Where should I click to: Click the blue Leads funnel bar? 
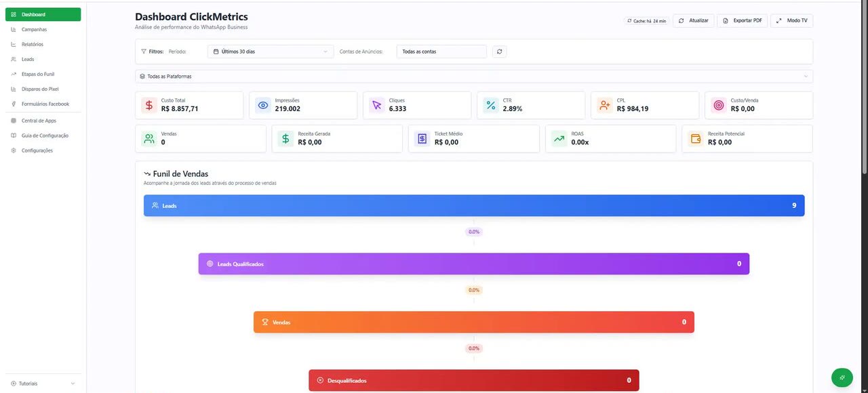tap(474, 205)
